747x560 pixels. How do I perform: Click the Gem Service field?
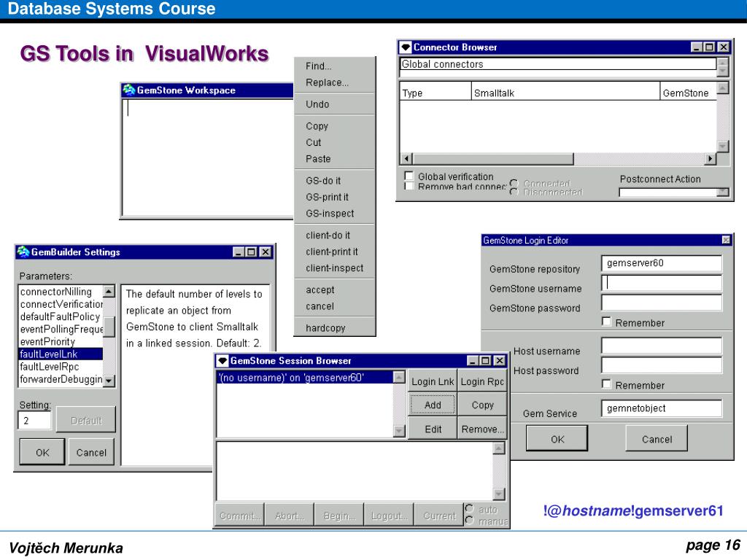(662, 408)
